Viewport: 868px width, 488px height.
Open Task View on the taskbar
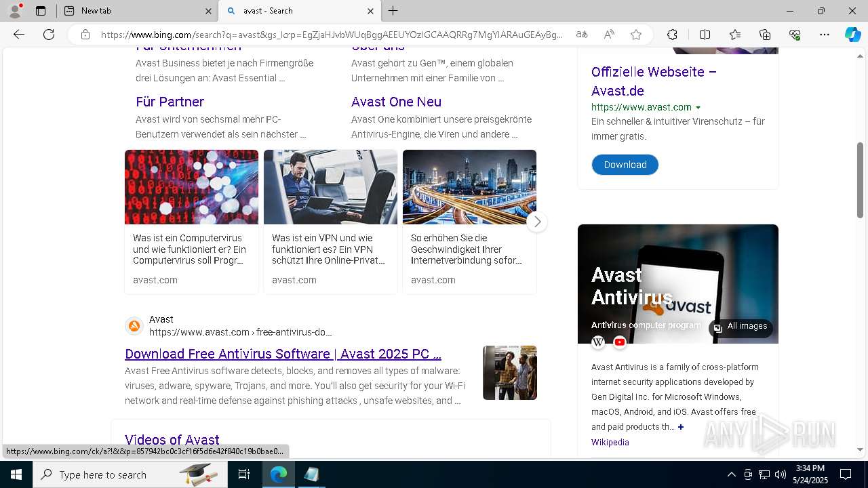point(244,474)
